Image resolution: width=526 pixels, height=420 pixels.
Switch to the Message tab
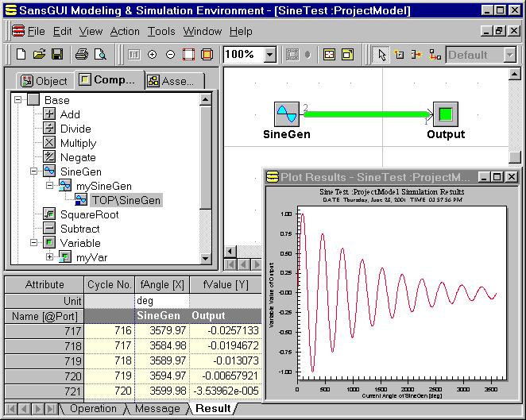(x=157, y=408)
